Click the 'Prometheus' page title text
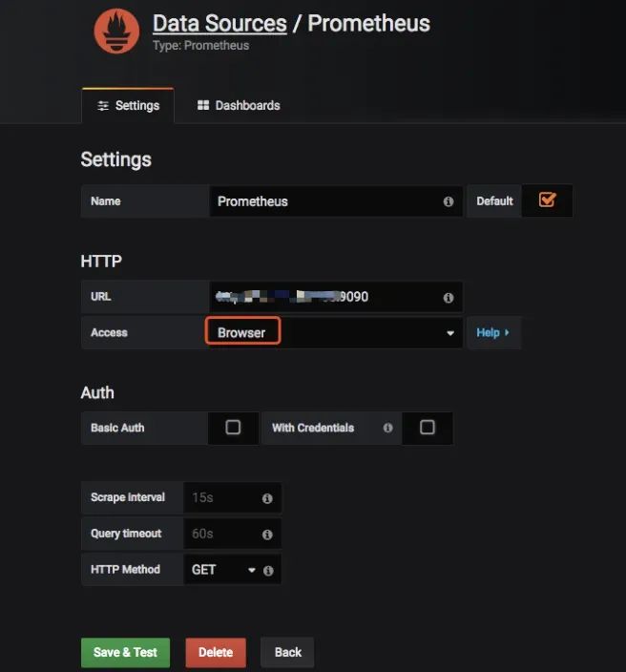Image resolution: width=626 pixels, height=672 pixels. 369,23
